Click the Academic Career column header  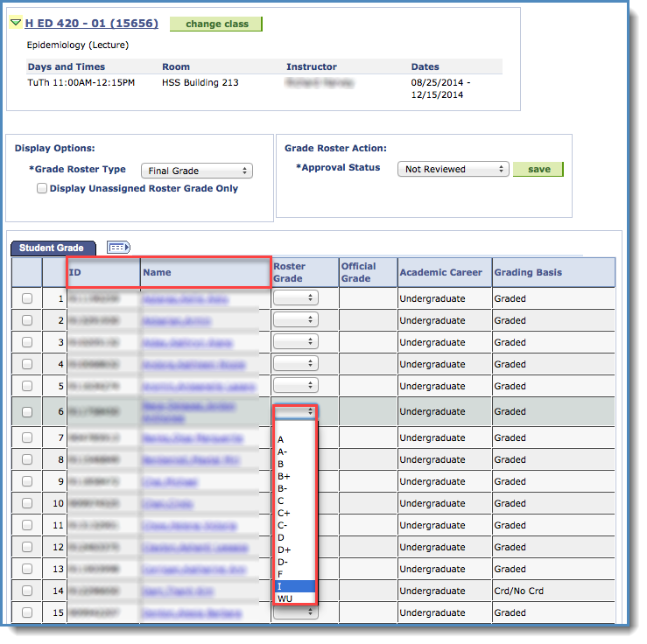(440, 272)
